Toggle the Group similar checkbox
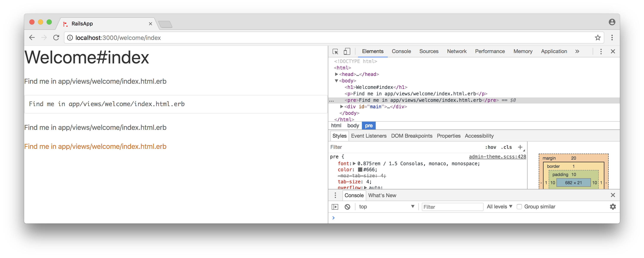 click(x=519, y=207)
